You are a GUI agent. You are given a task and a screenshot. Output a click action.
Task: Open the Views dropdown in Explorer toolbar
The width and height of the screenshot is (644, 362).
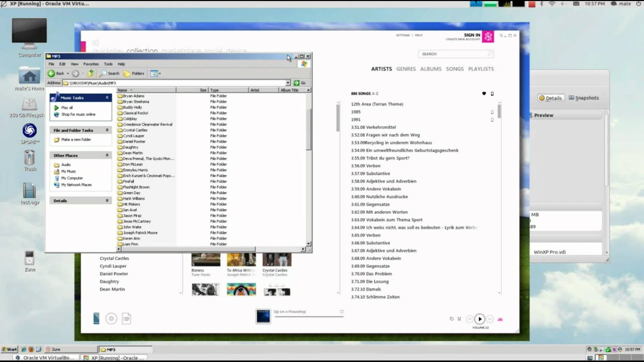[154, 73]
